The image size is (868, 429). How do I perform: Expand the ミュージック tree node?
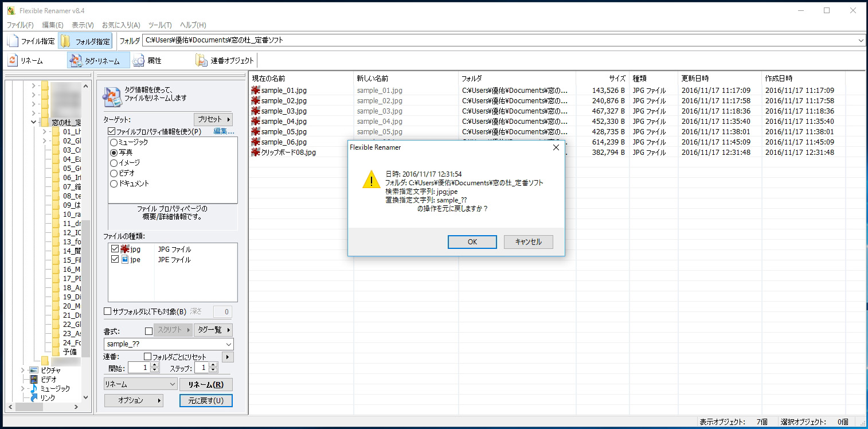(22, 389)
